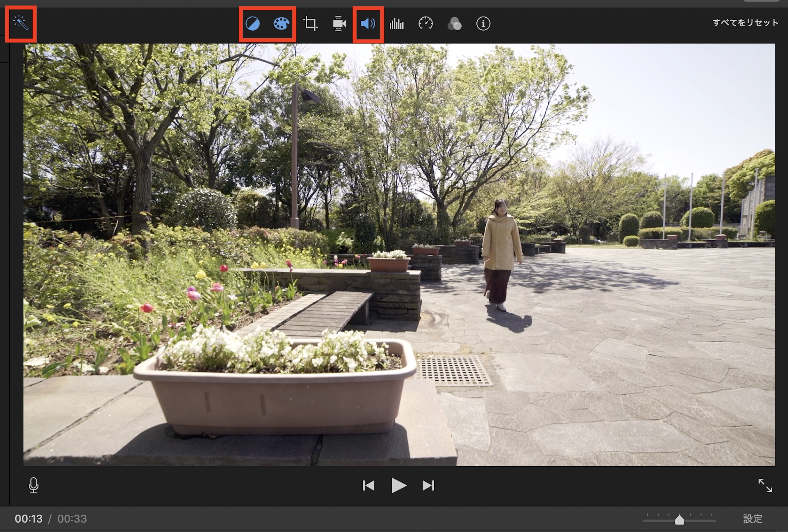Open the volume speaker controls
Viewport: 788px width, 532px height.
pyautogui.click(x=368, y=24)
